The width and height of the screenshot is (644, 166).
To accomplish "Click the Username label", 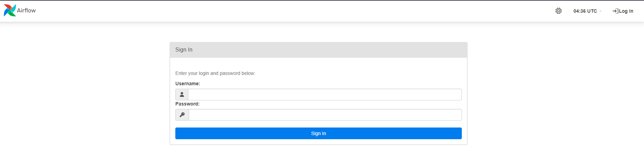I will 188,84.
